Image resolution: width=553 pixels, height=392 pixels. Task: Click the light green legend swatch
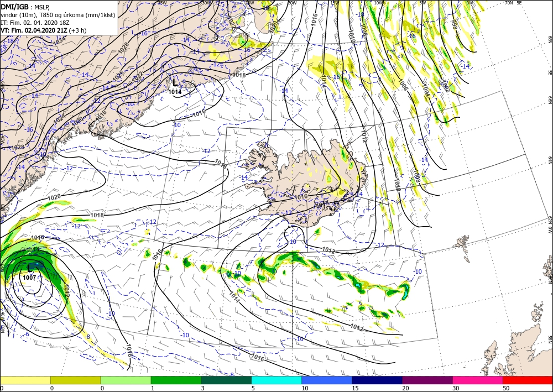(126, 380)
